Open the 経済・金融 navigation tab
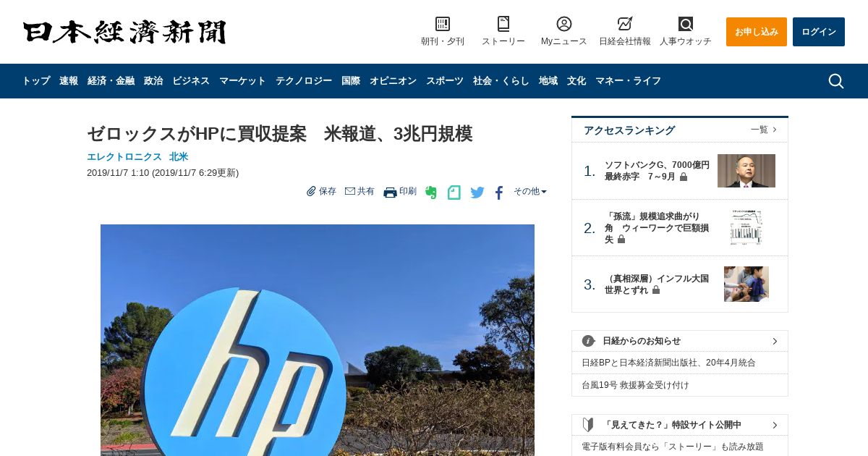This screenshot has height=456, width=868. (x=111, y=81)
